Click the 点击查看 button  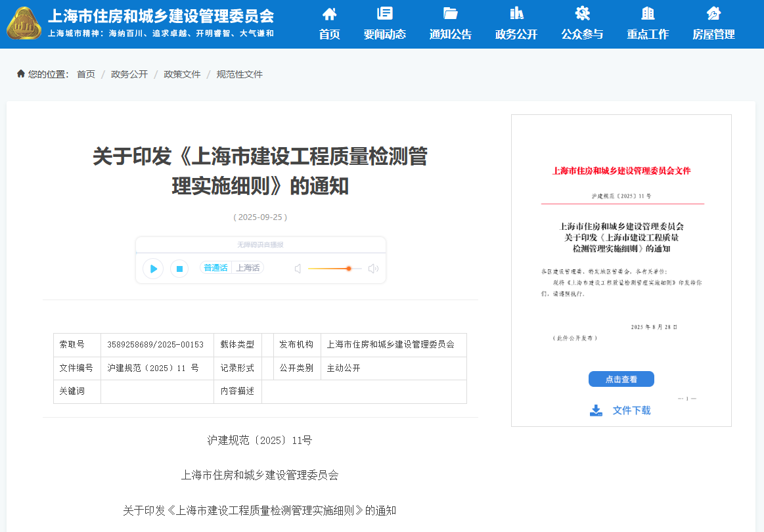621,379
